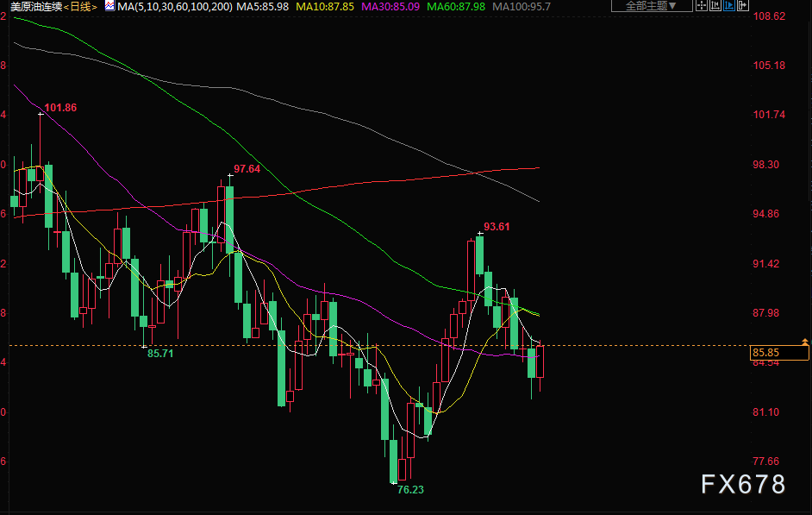
Task: Click the MA(5,10,30,60,100,200) parameters label
Action: pos(174,6)
